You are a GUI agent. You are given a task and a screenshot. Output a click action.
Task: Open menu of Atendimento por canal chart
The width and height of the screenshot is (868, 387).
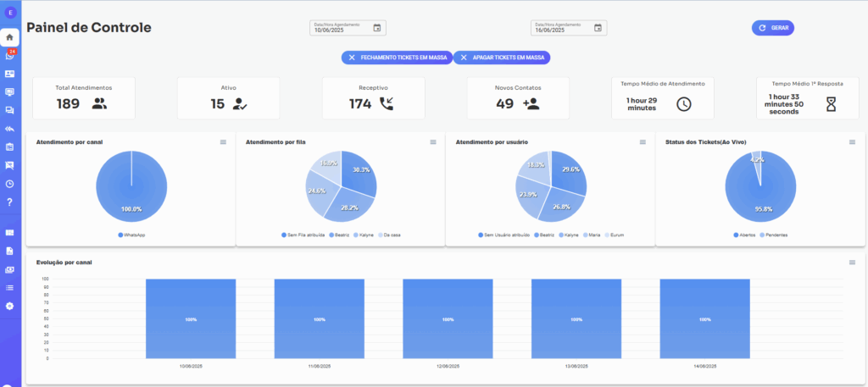coord(223,142)
